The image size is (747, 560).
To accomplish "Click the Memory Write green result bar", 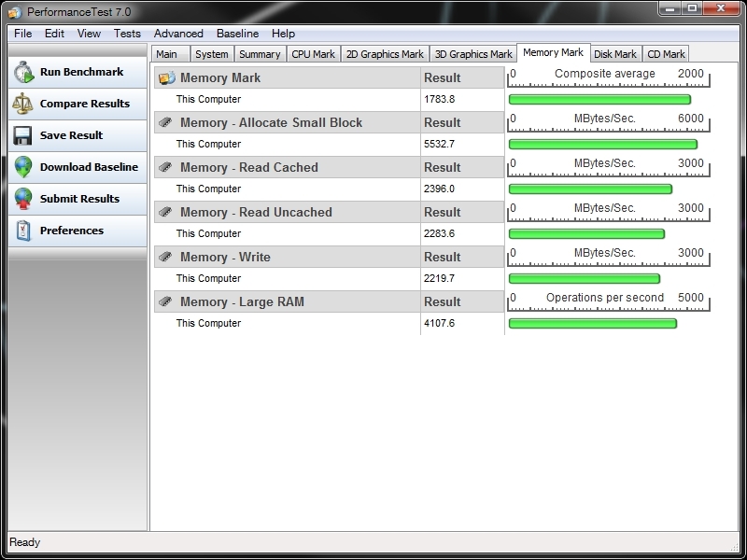I will point(585,278).
